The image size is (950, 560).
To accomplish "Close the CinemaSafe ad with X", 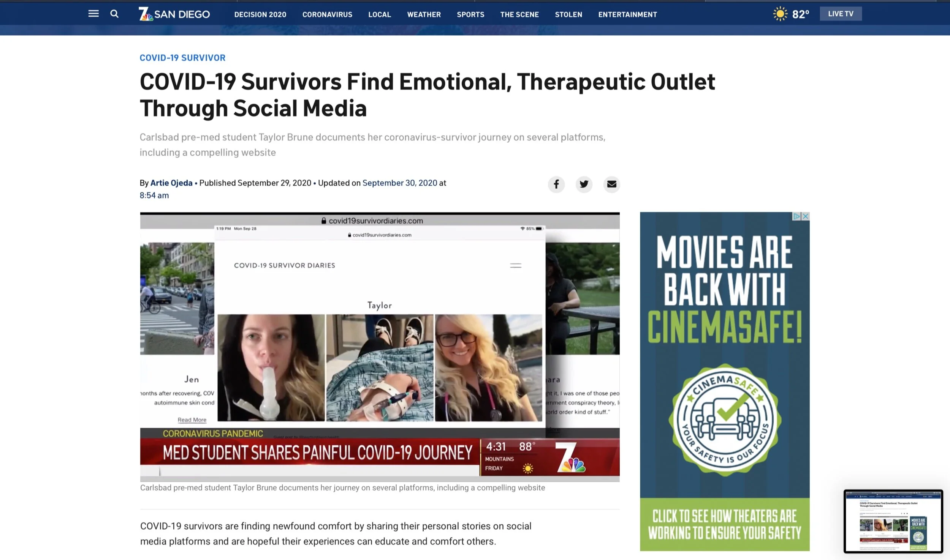I will [x=805, y=216].
